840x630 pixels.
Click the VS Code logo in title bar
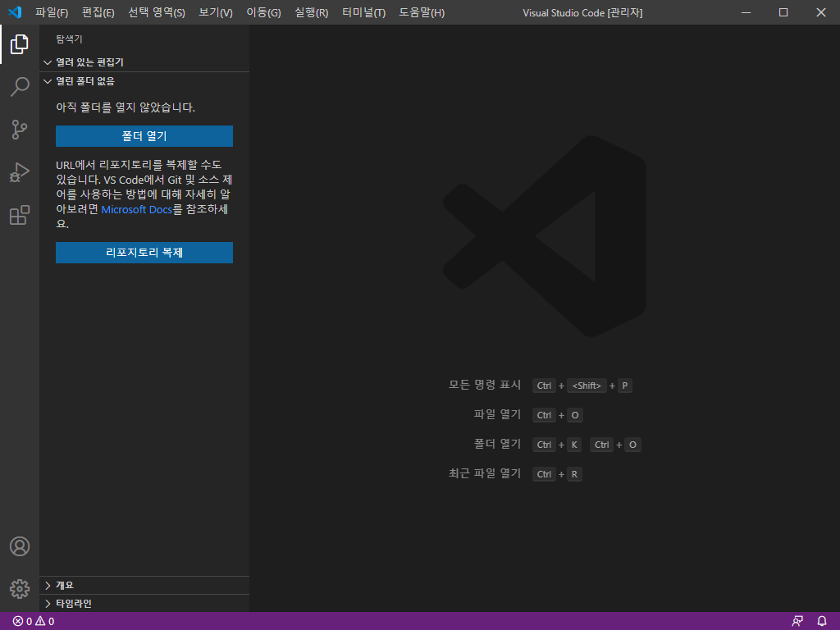(15, 11)
